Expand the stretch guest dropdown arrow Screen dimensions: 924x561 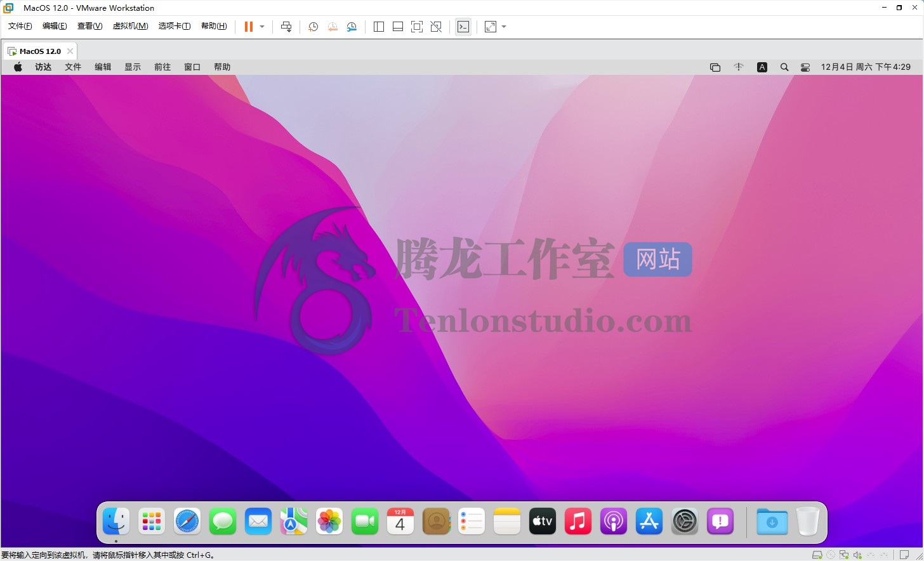504,27
